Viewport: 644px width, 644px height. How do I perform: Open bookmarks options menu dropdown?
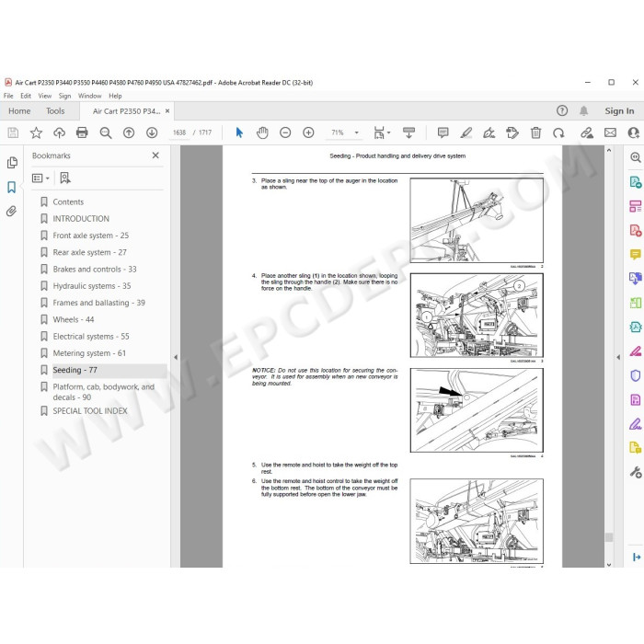click(40, 178)
